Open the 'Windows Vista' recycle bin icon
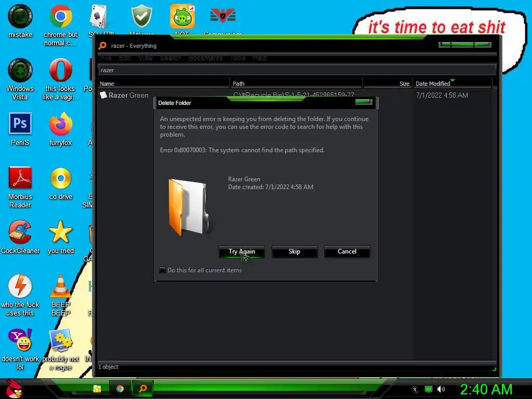The width and height of the screenshot is (532, 399). pyautogui.click(x=20, y=79)
